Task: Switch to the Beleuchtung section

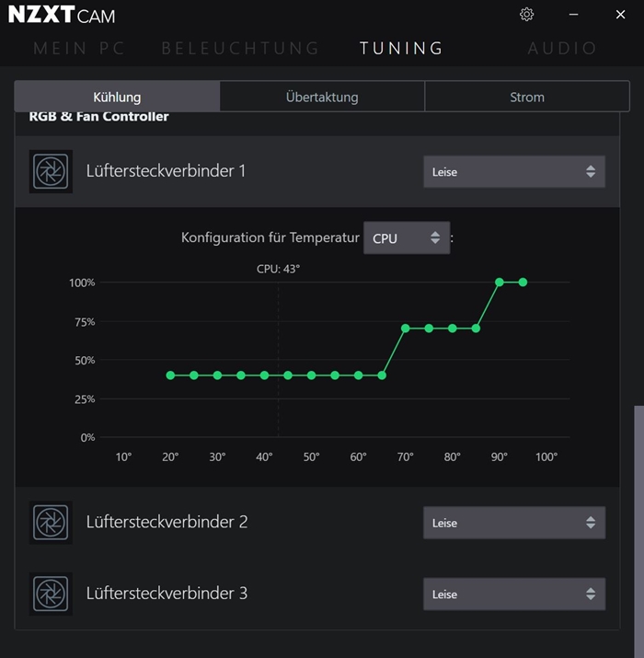Action: (240, 48)
